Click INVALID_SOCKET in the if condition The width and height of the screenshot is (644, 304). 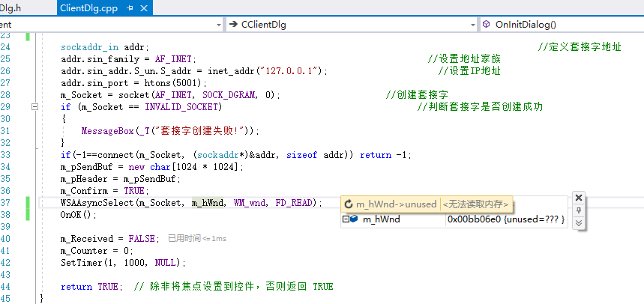181,106
